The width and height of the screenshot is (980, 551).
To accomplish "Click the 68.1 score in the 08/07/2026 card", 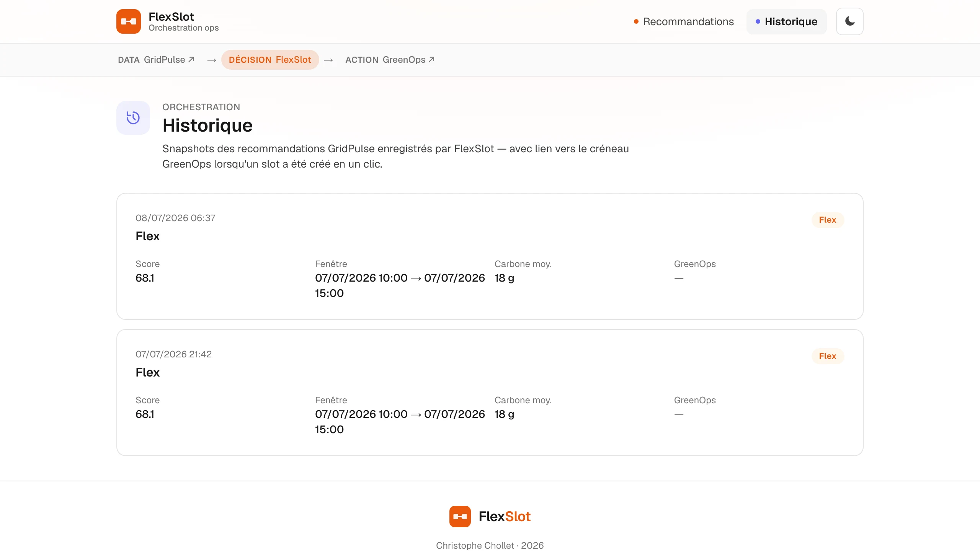I will point(145,278).
